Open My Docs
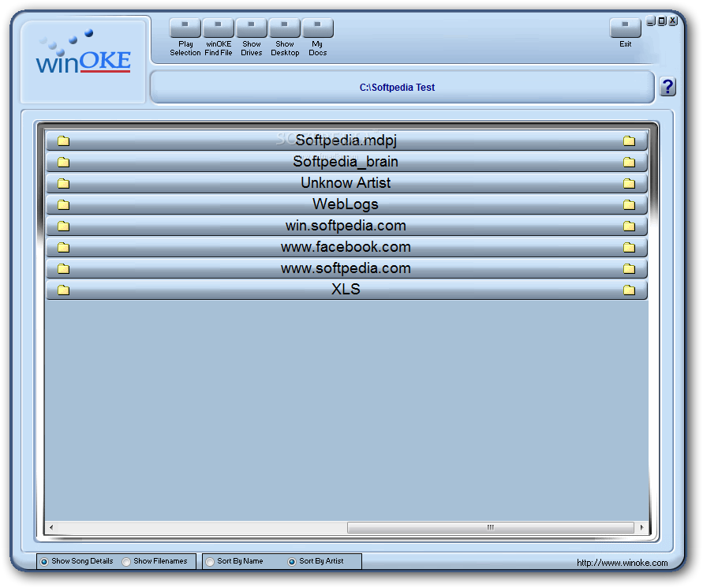 (318, 28)
